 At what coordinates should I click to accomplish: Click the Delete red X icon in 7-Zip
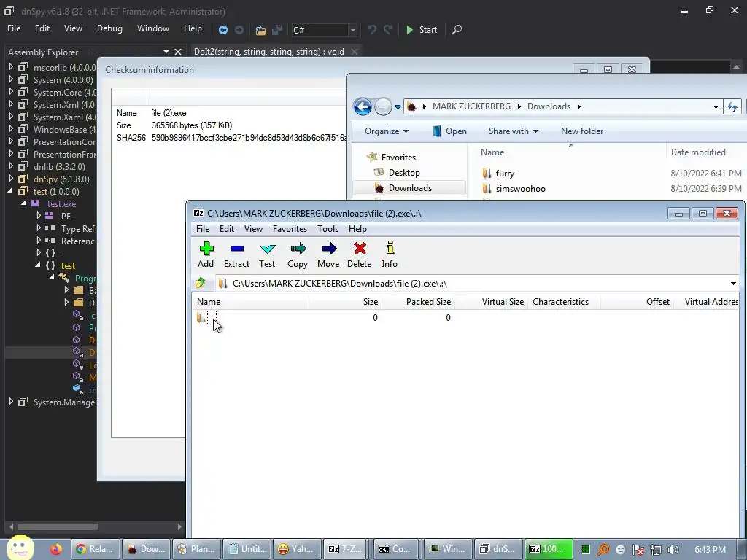pyautogui.click(x=359, y=254)
